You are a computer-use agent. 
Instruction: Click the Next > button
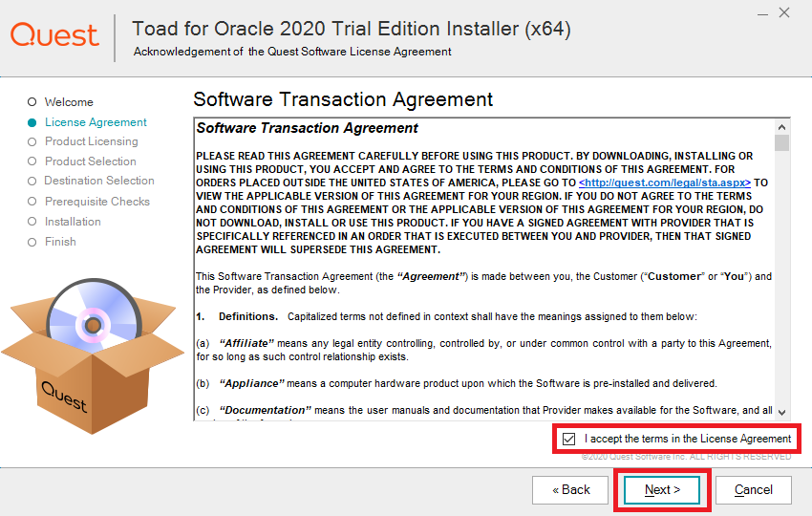click(x=662, y=490)
